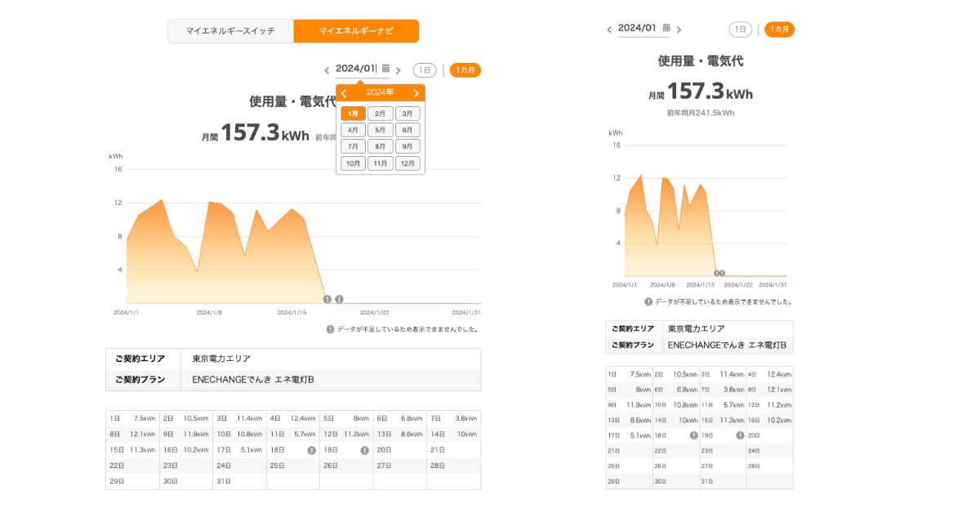Select 12月 in the month picker
The width and height of the screenshot is (980, 513).
coord(408,163)
